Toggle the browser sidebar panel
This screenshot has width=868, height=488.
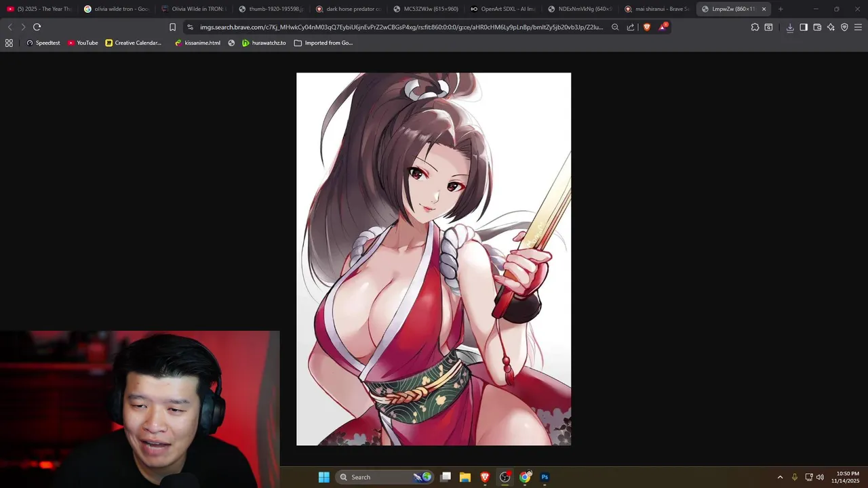point(804,27)
